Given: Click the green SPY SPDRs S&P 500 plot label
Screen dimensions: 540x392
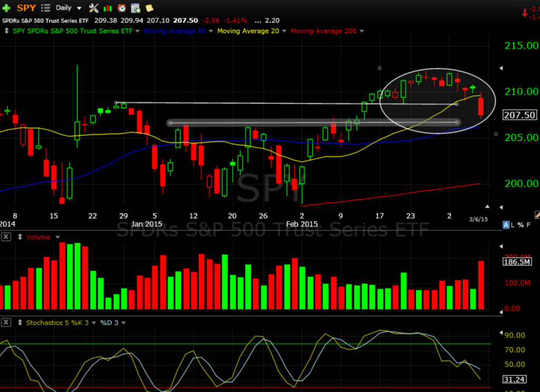Looking at the screenshot, I should point(72,31).
